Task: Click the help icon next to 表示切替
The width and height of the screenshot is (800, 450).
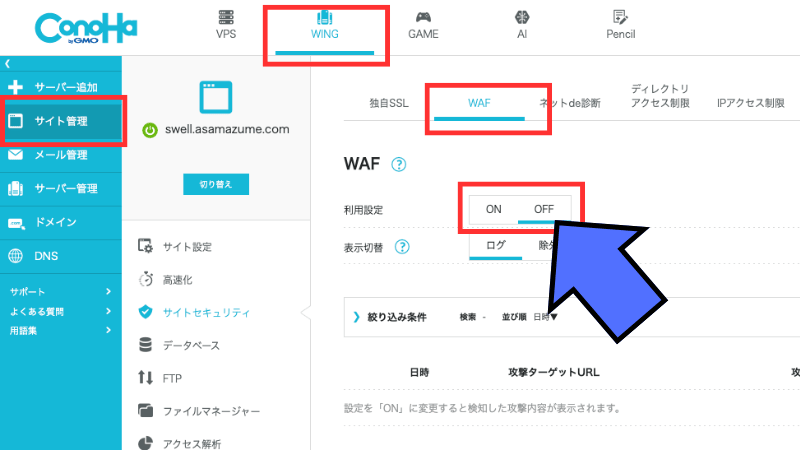Action: tap(403, 247)
